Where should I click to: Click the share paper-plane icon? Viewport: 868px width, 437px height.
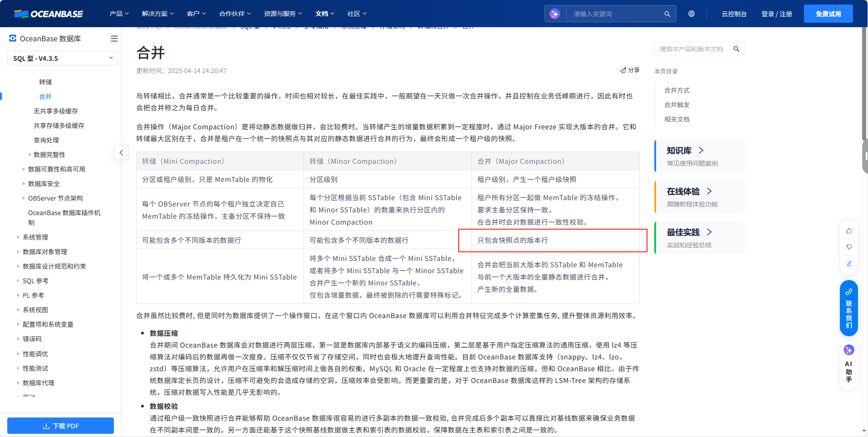pos(623,70)
